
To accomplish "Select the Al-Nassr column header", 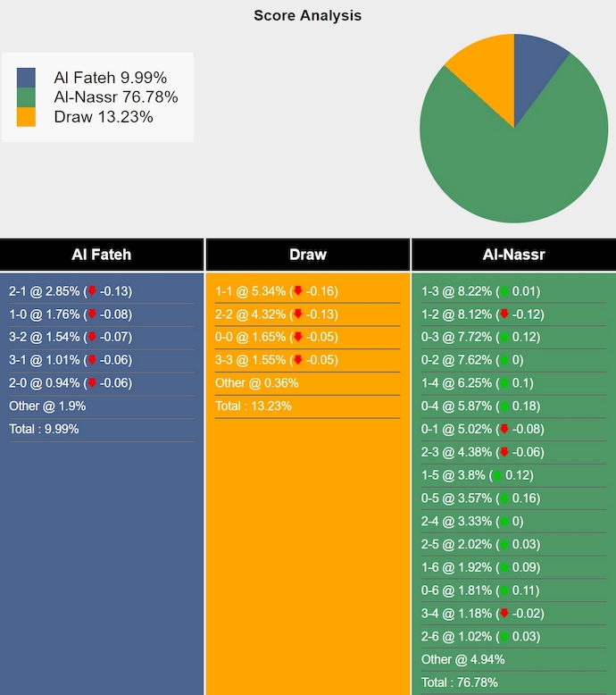I will pyautogui.click(x=513, y=255).
